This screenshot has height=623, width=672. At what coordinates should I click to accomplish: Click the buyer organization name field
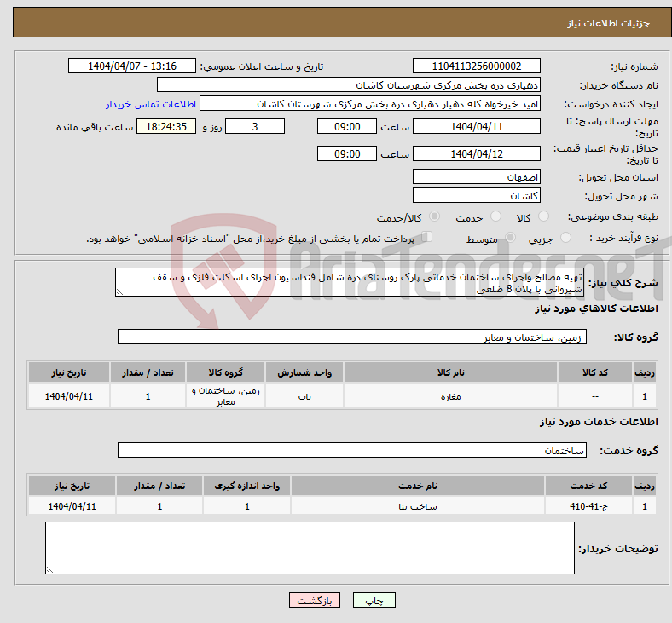click(x=349, y=84)
